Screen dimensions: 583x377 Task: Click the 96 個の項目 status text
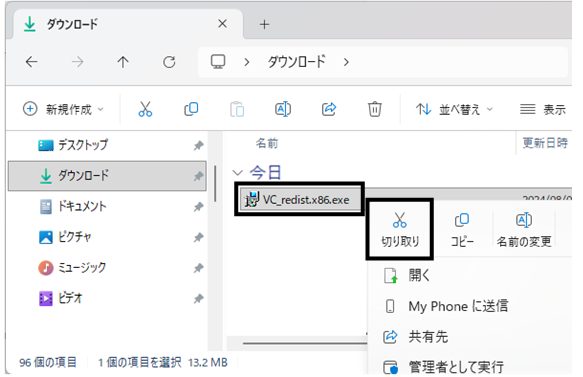pos(48,362)
